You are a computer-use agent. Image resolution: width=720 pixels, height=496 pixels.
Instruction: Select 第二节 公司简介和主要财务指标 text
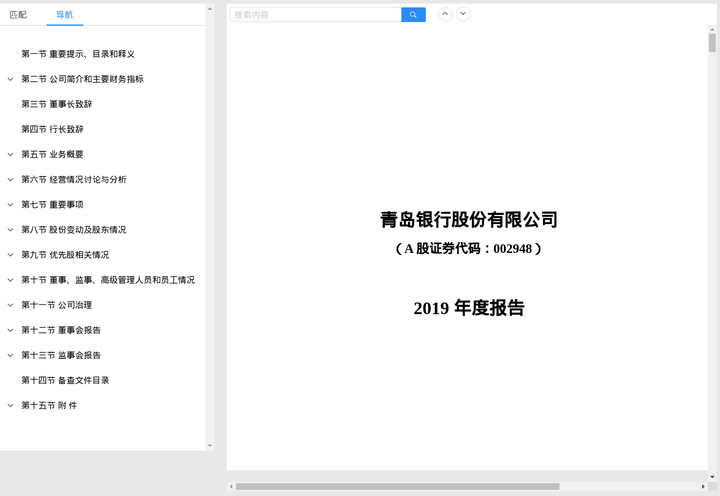click(x=83, y=79)
